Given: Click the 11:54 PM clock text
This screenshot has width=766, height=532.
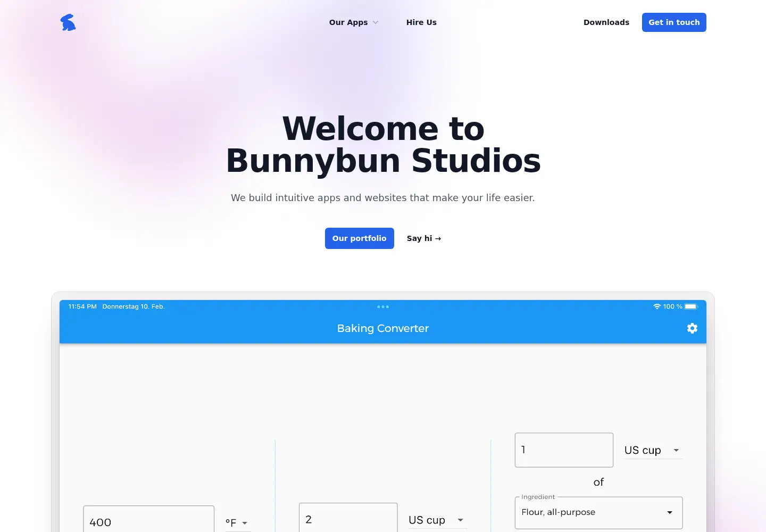Looking at the screenshot, I should tap(82, 306).
